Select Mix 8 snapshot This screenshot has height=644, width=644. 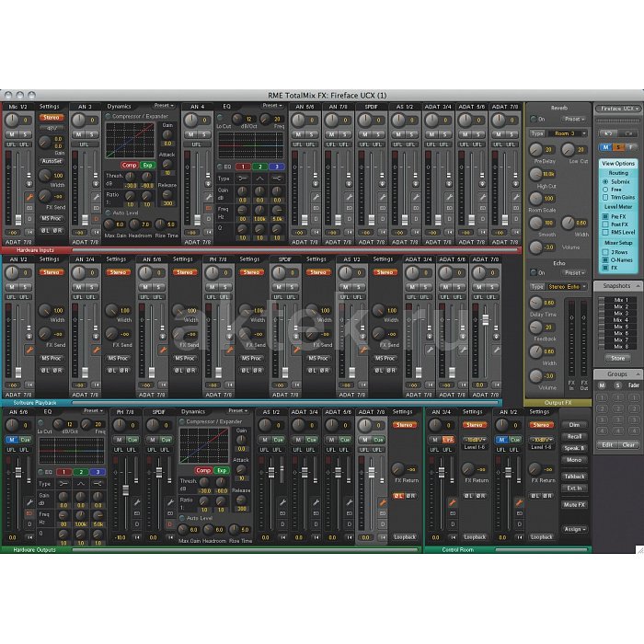tap(621, 347)
